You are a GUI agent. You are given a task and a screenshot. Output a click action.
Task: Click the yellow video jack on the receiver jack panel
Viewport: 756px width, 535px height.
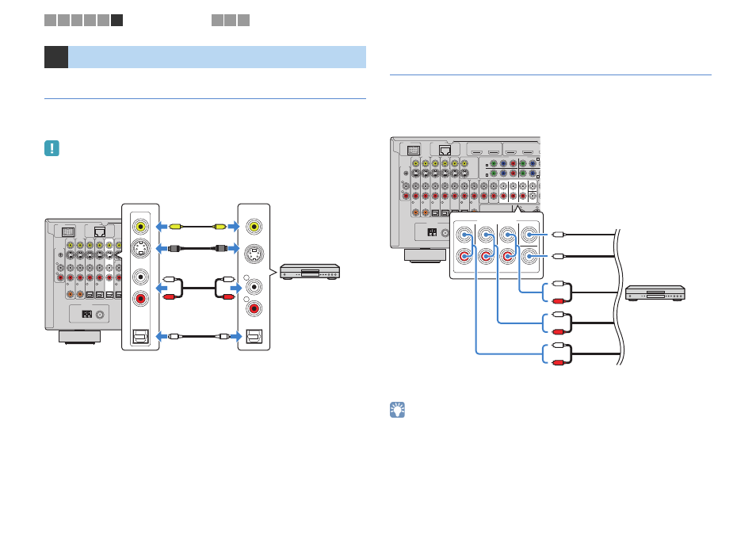pos(140,226)
